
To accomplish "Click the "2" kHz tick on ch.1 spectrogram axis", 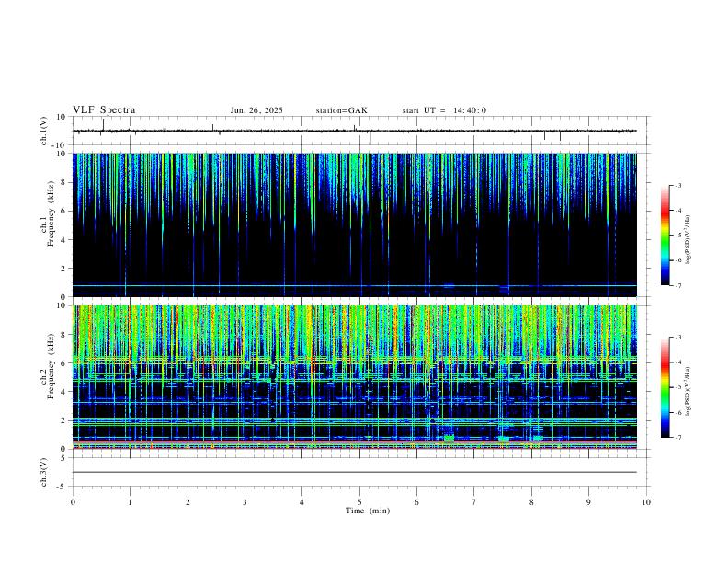I will click(63, 268).
